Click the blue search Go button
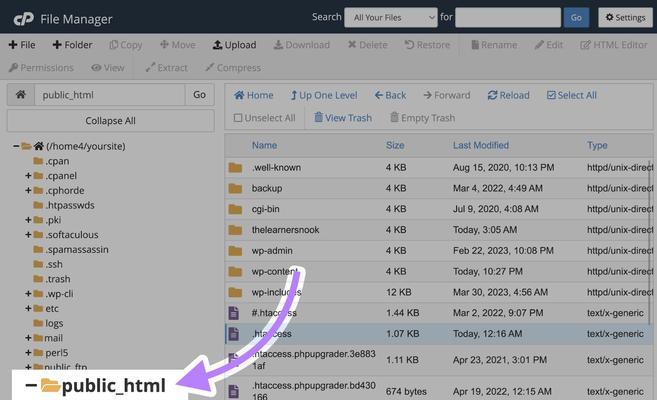 click(576, 18)
